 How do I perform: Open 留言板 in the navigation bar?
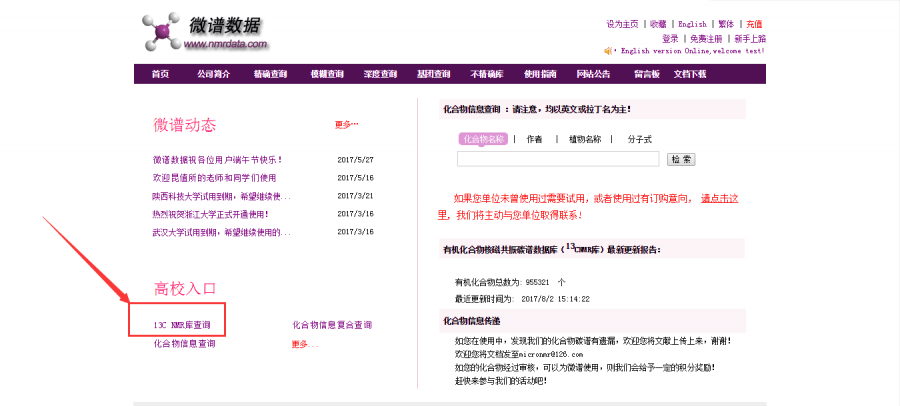[x=647, y=74]
